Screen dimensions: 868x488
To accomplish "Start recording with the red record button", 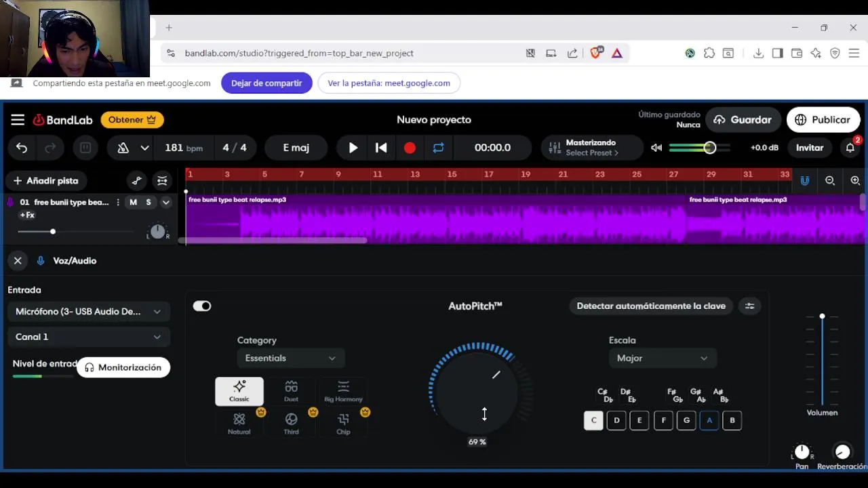I will (410, 148).
